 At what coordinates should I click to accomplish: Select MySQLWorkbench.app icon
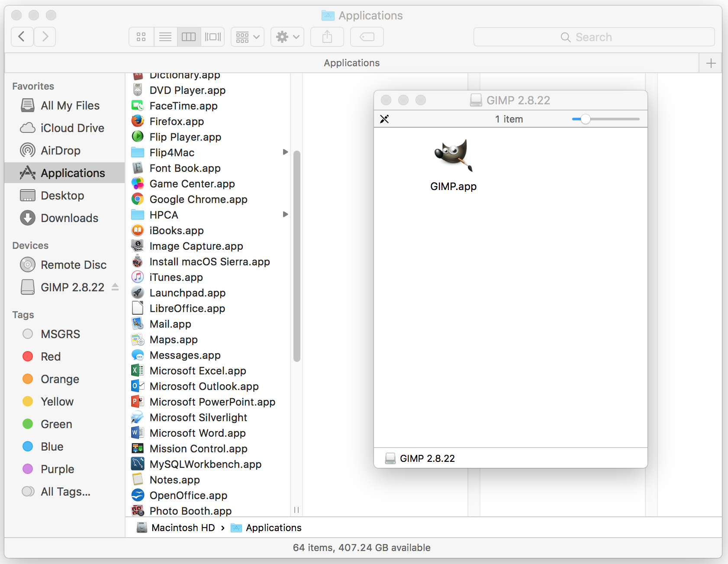[138, 464]
